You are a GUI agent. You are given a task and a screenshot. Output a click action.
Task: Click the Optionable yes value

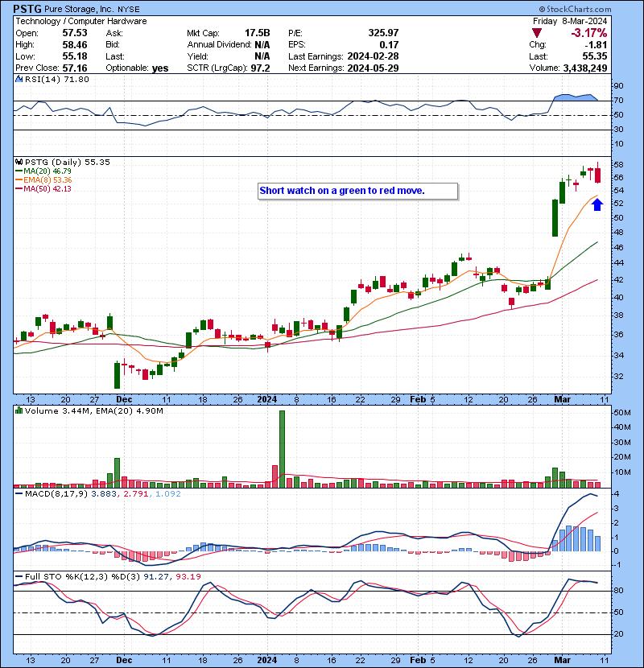(x=160, y=68)
